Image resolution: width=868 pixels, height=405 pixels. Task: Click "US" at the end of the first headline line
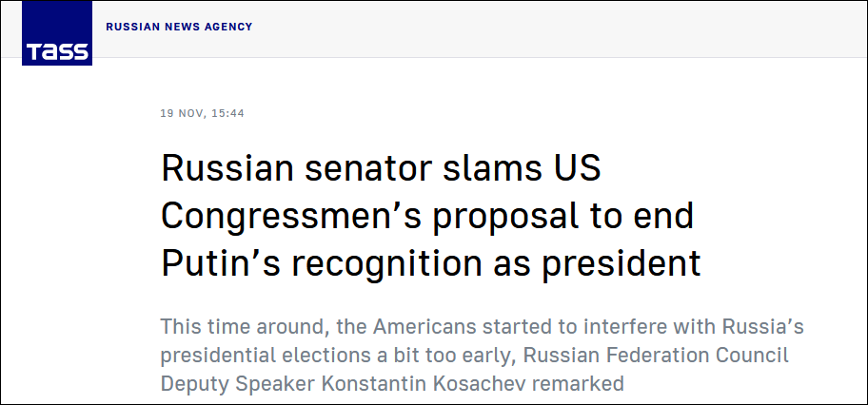577,170
